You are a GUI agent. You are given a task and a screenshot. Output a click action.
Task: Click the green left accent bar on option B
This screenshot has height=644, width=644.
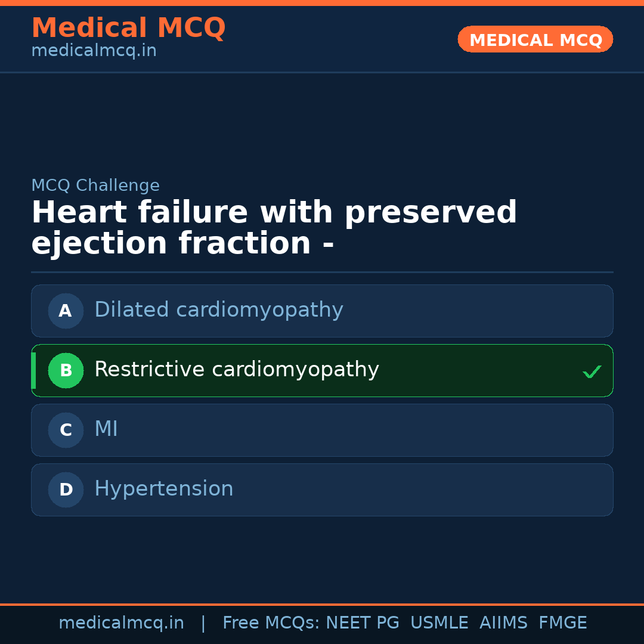pos(33,370)
